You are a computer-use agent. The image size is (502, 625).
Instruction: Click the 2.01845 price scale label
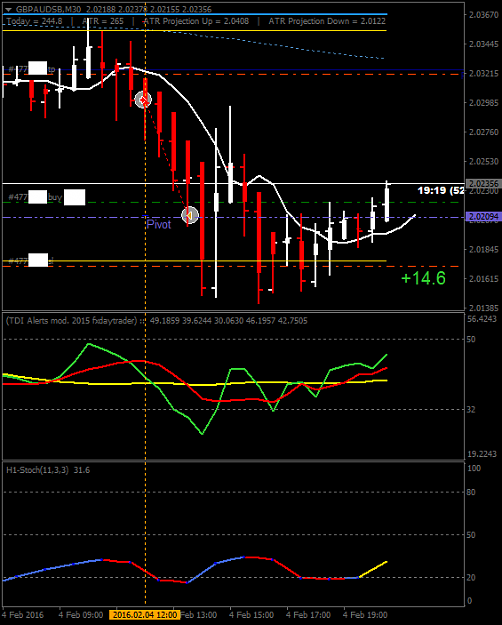click(x=484, y=250)
